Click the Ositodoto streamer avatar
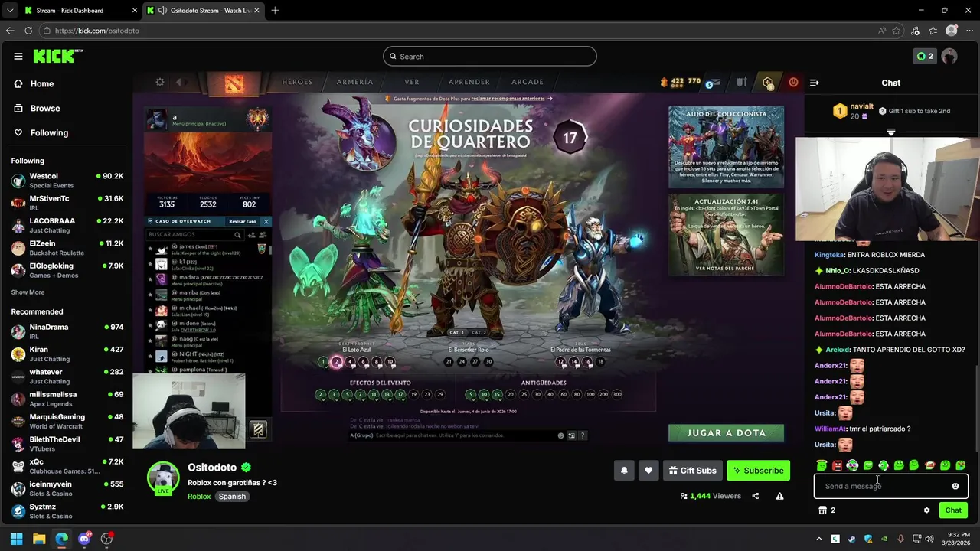This screenshot has width=980, height=551. pos(163,478)
